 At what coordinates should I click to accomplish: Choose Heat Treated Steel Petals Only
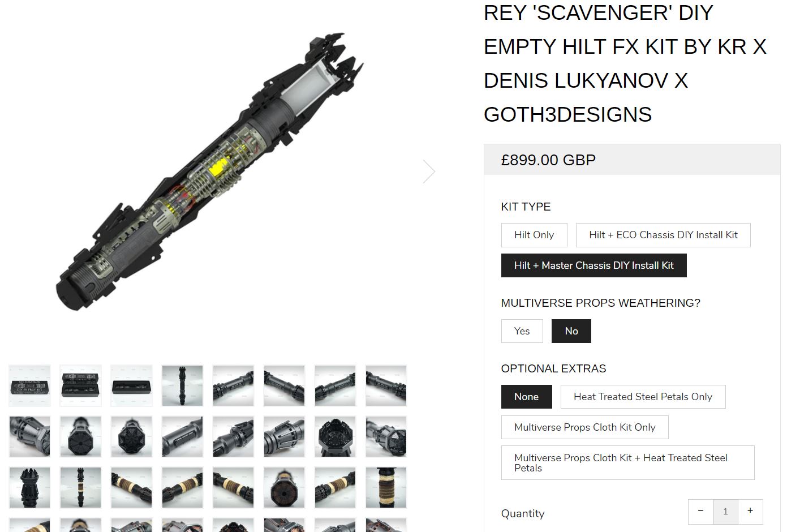tap(643, 397)
